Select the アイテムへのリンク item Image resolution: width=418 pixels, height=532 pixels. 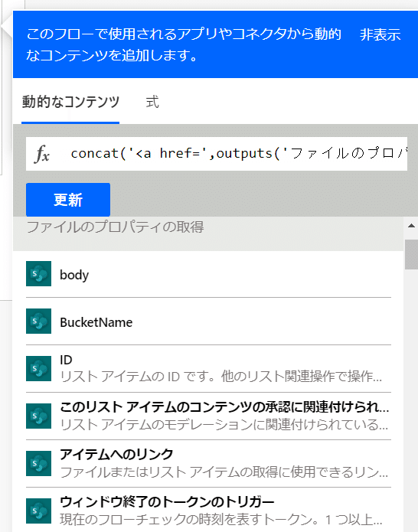point(209,464)
